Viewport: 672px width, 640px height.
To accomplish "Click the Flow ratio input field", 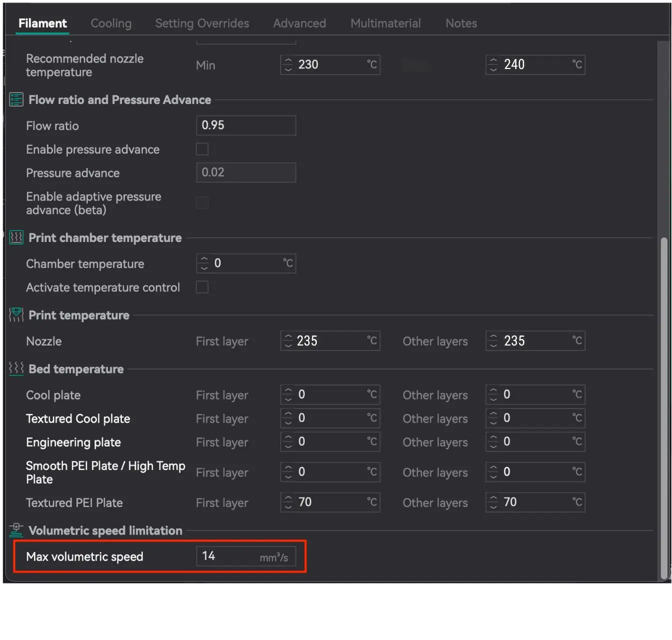I will coord(246,125).
